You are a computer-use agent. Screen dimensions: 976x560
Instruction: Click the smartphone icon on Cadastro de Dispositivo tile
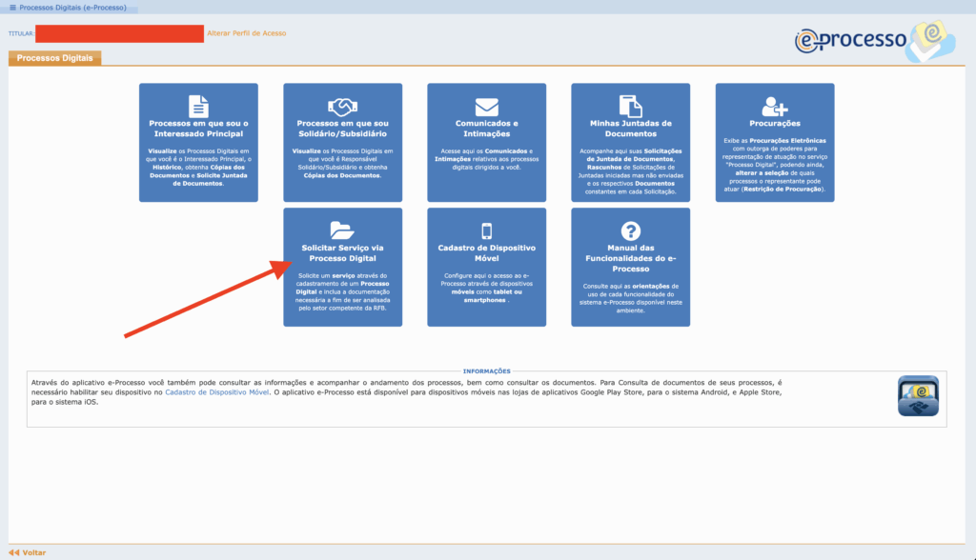tap(487, 230)
